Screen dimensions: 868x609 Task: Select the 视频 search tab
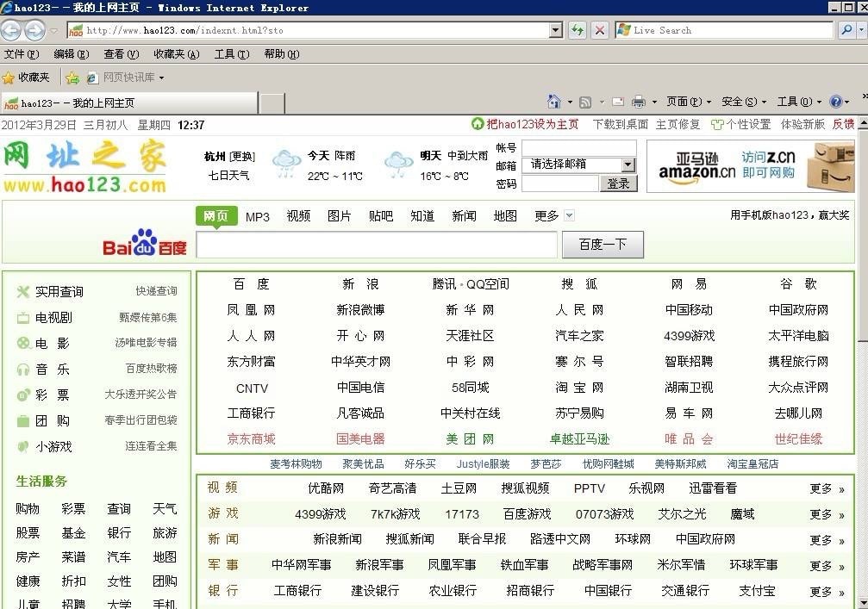(x=298, y=216)
